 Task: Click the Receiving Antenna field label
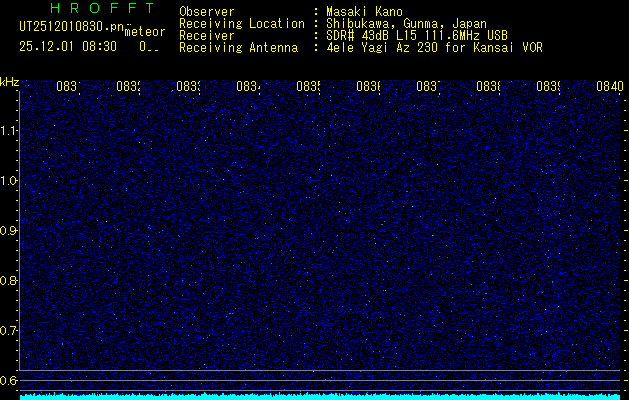click(238, 47)
